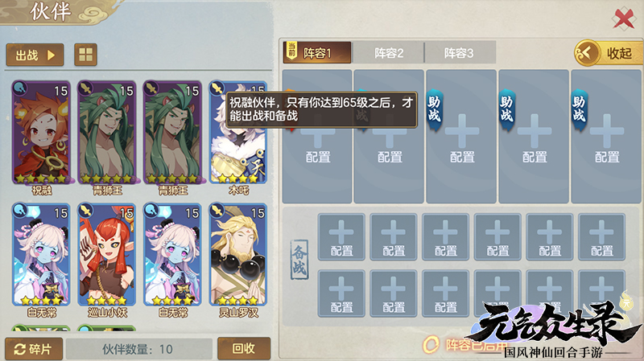Click the 回收 recycle button
The image size is (644, 361).
coord(244,349)
